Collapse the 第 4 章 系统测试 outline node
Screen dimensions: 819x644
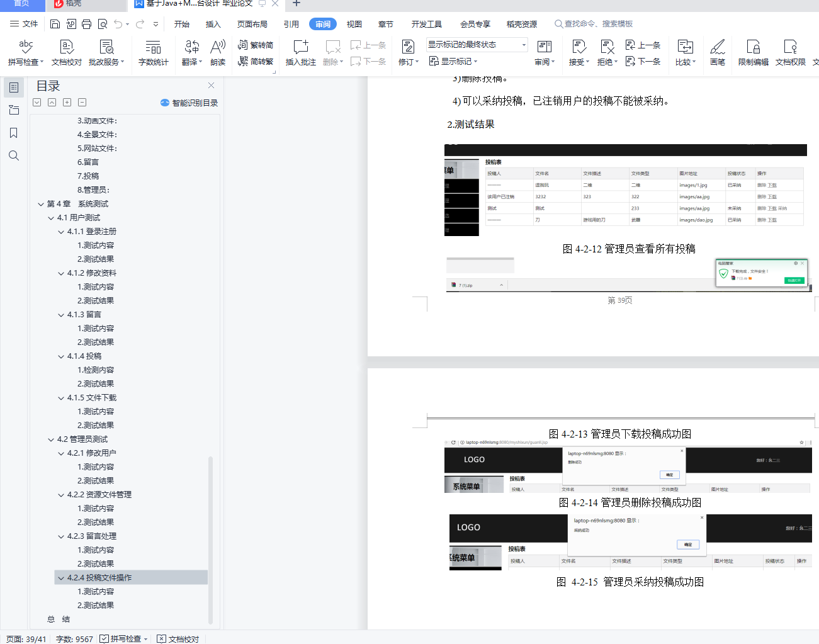(40, 204)
